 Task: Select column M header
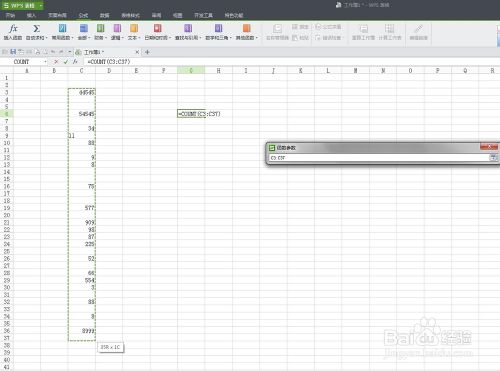pos(355,70)
